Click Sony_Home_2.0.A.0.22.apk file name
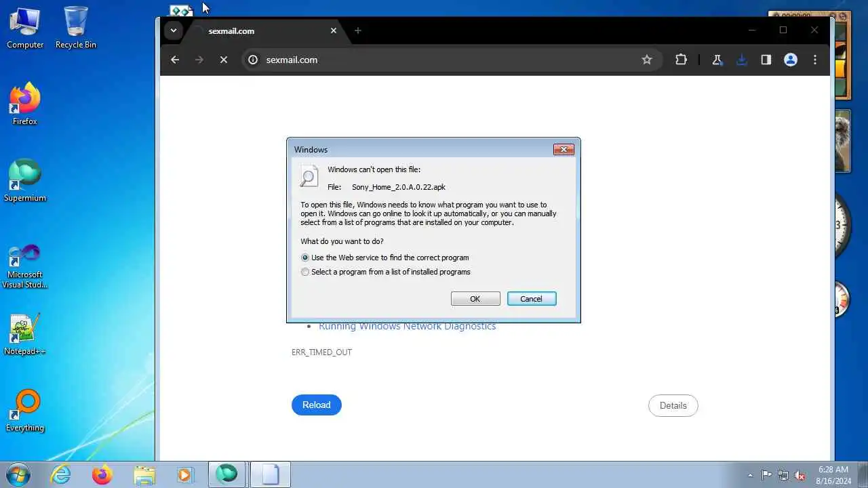The image size is (868, 488). 399,187
